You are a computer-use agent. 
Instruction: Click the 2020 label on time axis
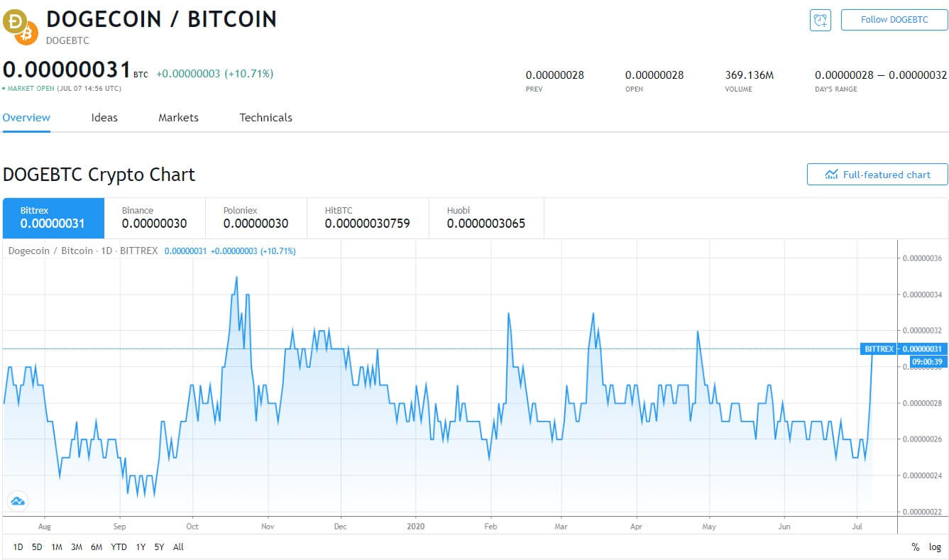(417, 527)
